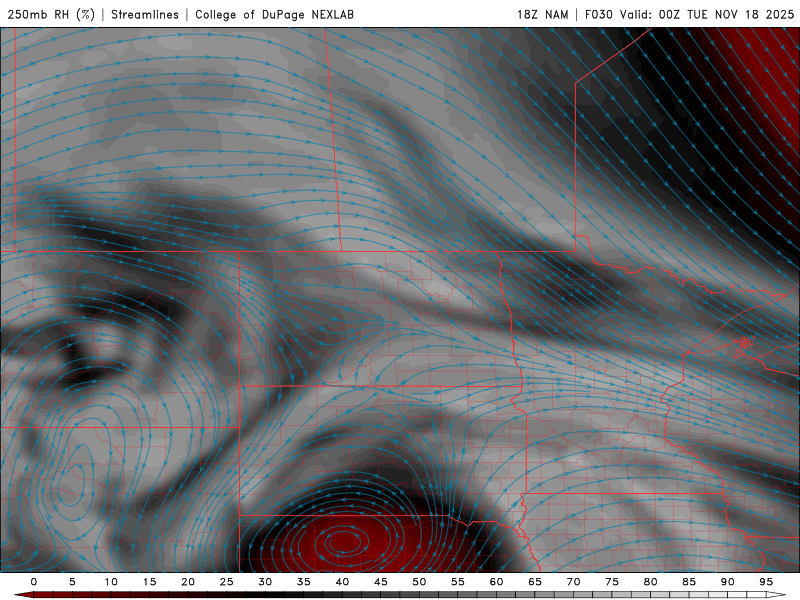Click the dark red left arrow end of colorbar

23,595
